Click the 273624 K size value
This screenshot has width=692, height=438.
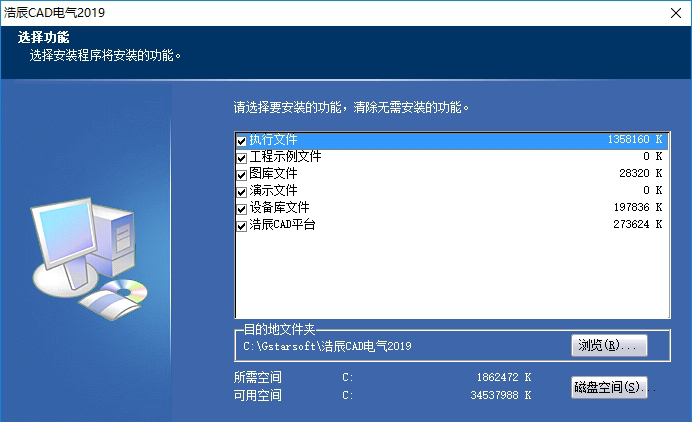pyautogui.click(x=638, y=224)
